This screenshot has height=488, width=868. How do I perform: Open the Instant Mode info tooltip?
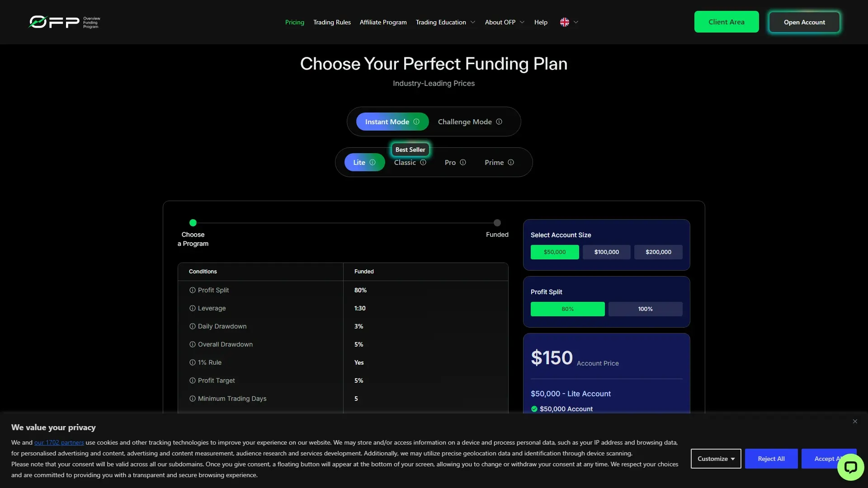[x=416, y=122]
